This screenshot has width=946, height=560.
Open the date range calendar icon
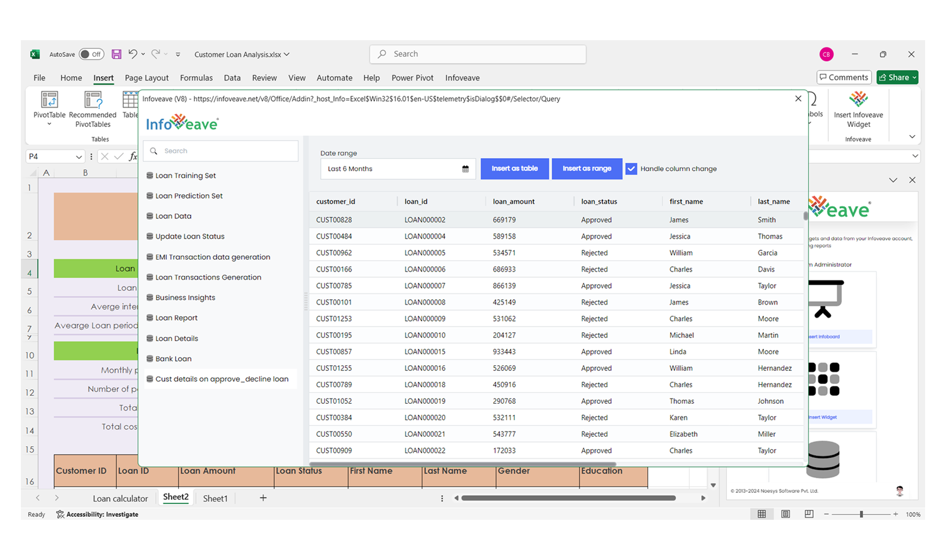click(x=465, y=169)
